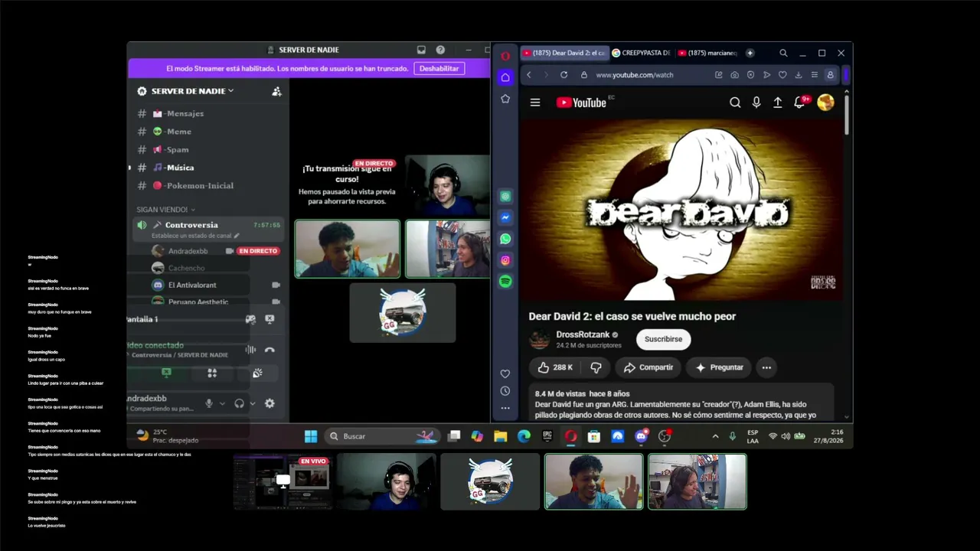Stop the Pantalla 1 screen share
Viewport: 980px width, 551px height.
(x=269, y=319)
